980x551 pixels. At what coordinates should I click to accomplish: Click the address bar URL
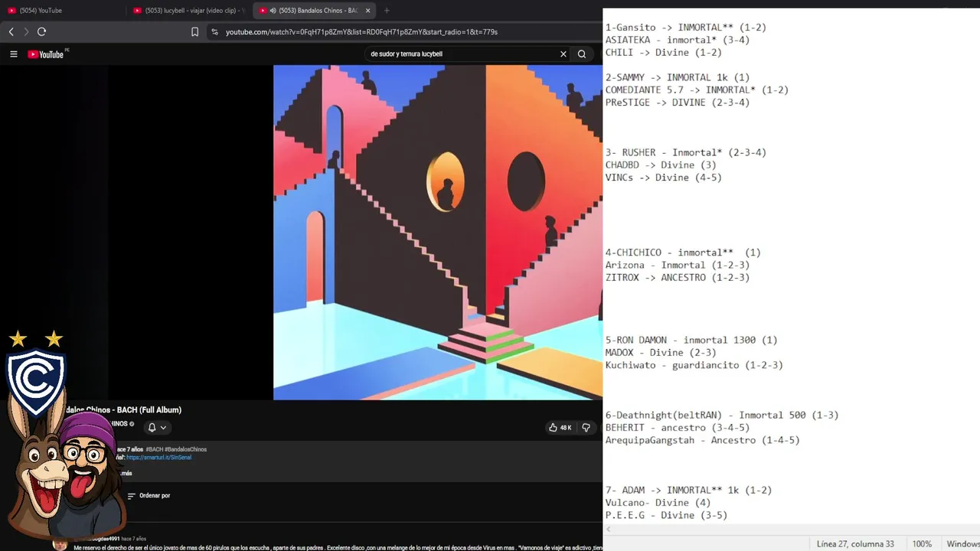361,32
